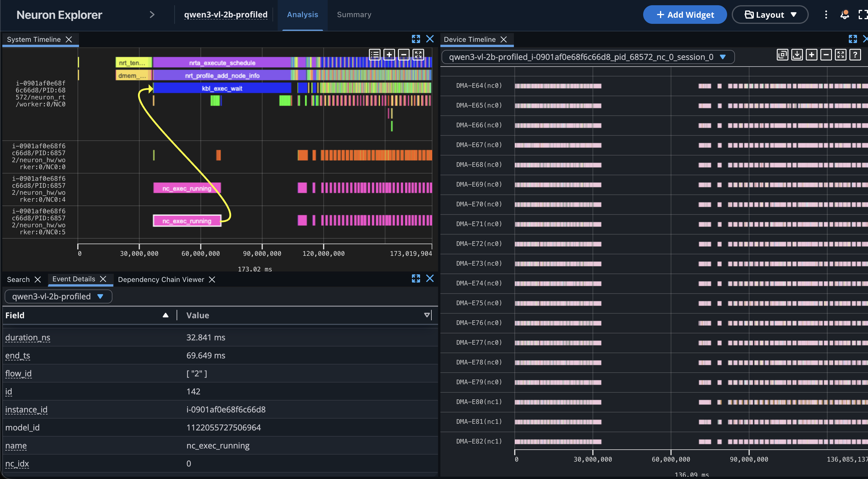Screen dimensions: 868x479
Task: Select nc_exec_running bar in NC0:4 row
Action: [187, 188]
